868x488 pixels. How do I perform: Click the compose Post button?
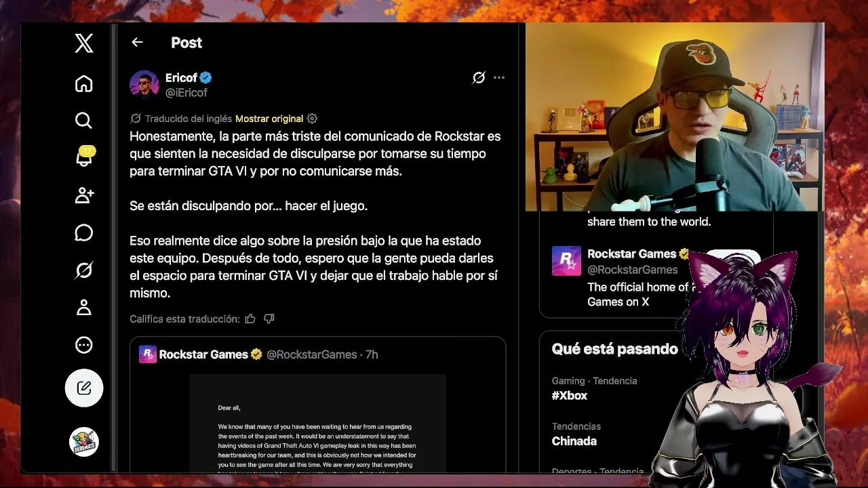(x=84, y=388)
